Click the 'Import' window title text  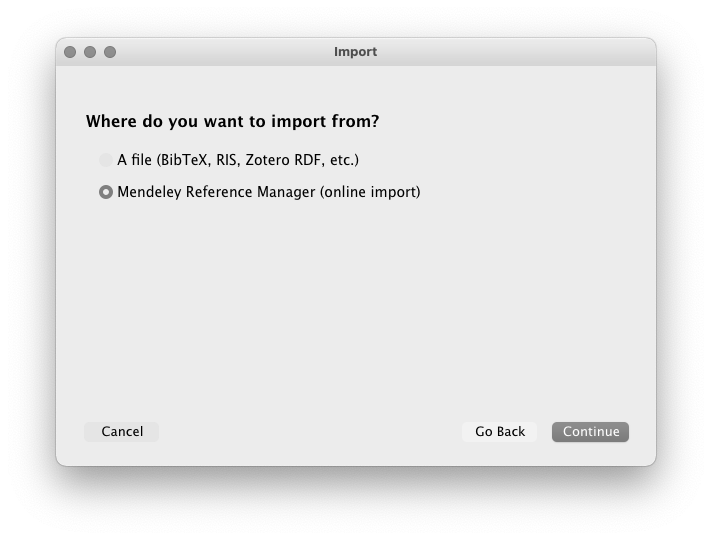point(356,52)
